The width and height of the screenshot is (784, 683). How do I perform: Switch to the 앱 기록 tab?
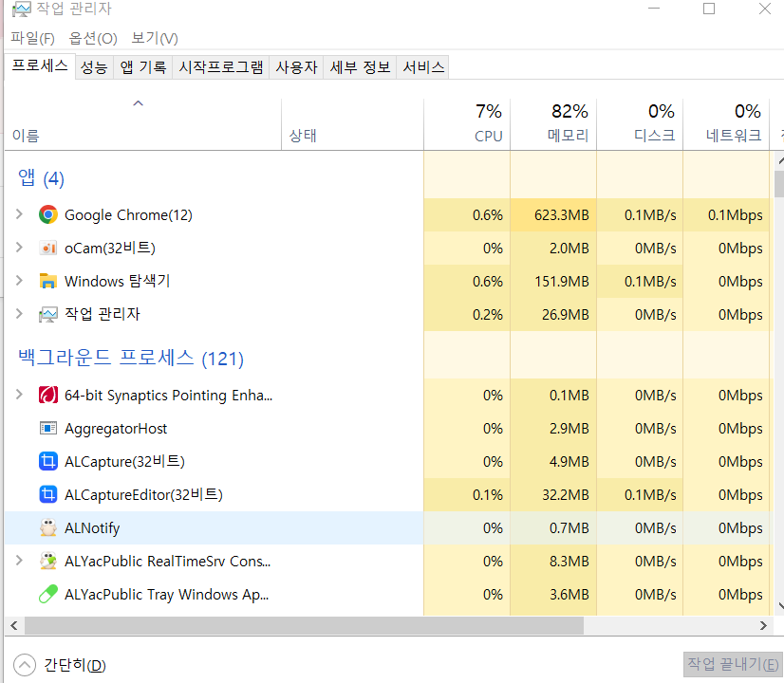coord(143,67)
